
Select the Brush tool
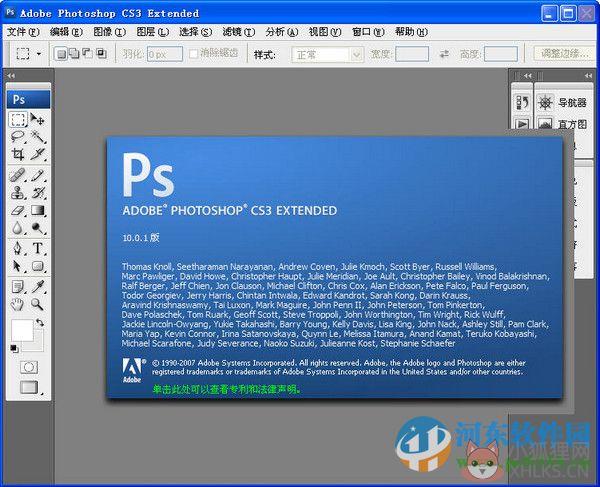[38, 175]
